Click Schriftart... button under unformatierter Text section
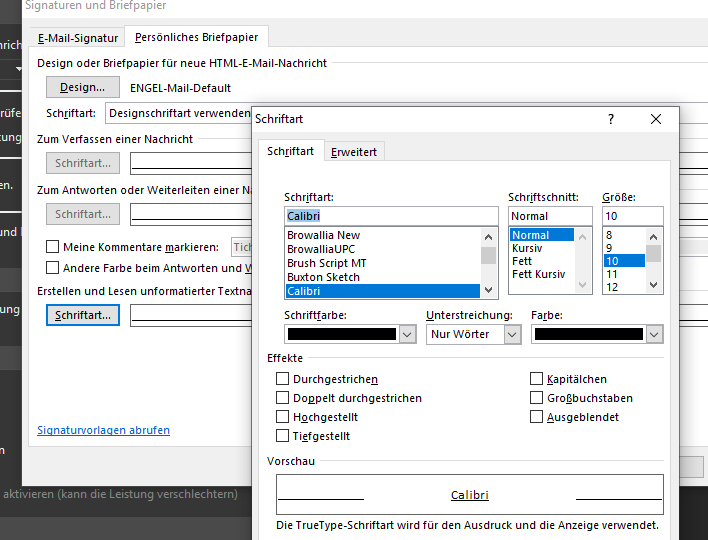 (83, 315)
